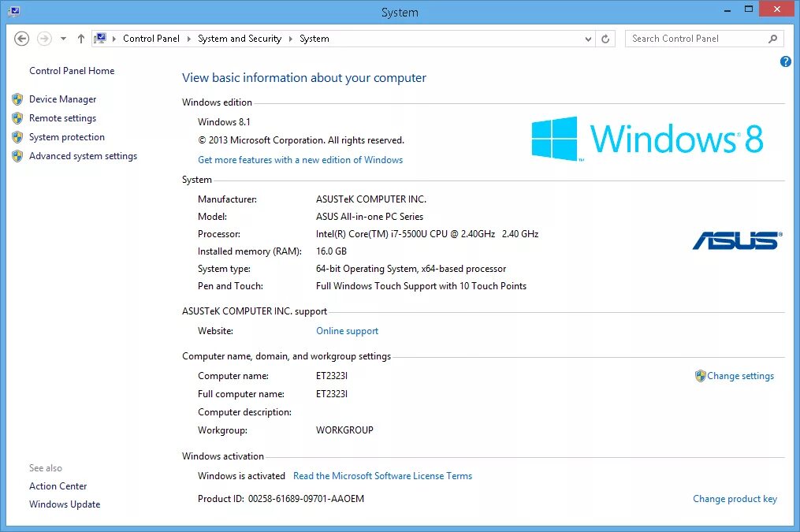Click the ASUS All-in-one PC Series model text
The image size is (800, 532).
click(x=370, y=217)
